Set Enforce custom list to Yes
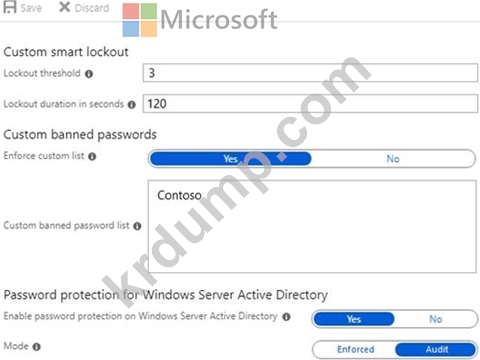This screenshot has width=480, height=360. (x=230, y=159)
